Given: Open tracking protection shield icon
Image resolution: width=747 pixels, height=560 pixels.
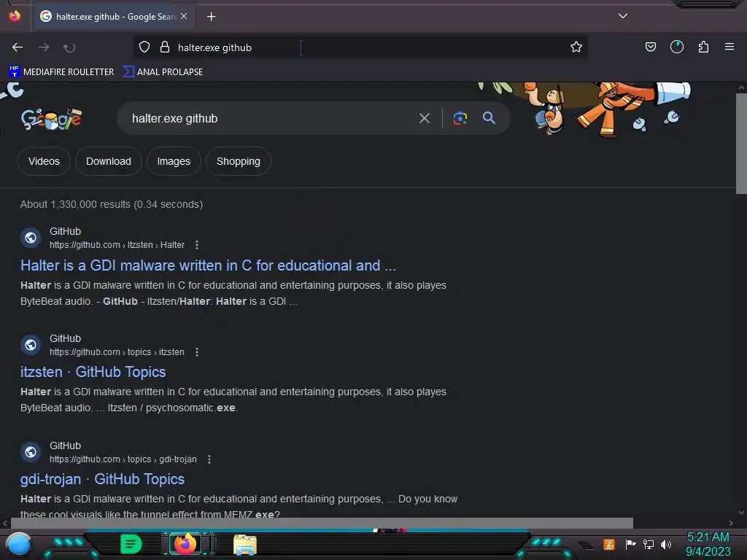Looking at the screenshot, I should [x=144, y=47].
